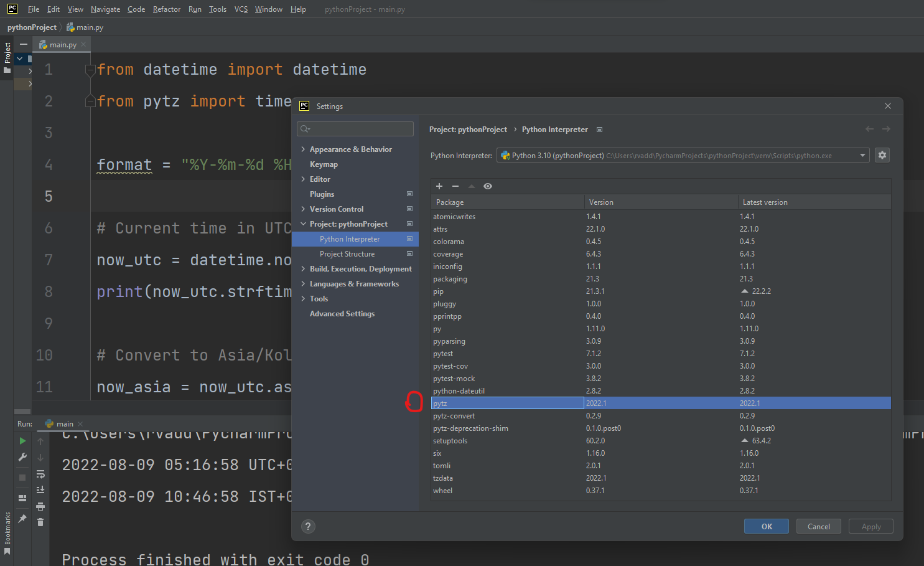Click scroll to end icon in Run console

[x=40, y=490]
